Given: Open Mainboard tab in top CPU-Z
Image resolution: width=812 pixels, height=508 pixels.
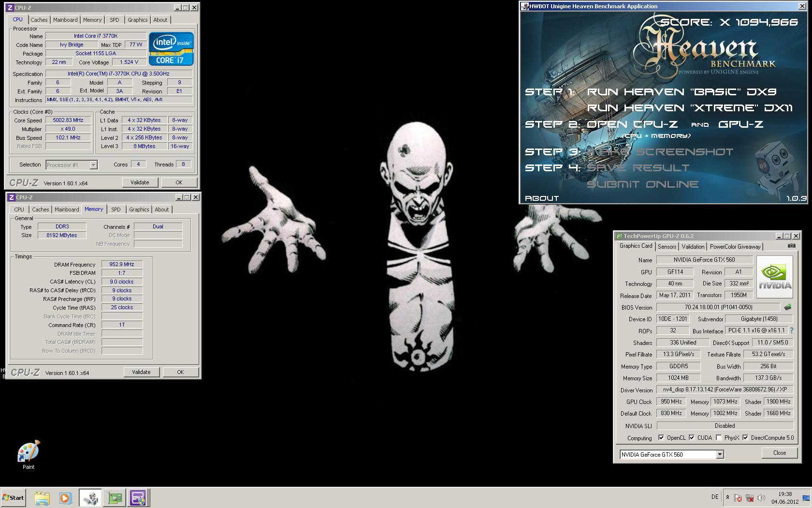Looking at the screenshot, I should click(65, 20).
